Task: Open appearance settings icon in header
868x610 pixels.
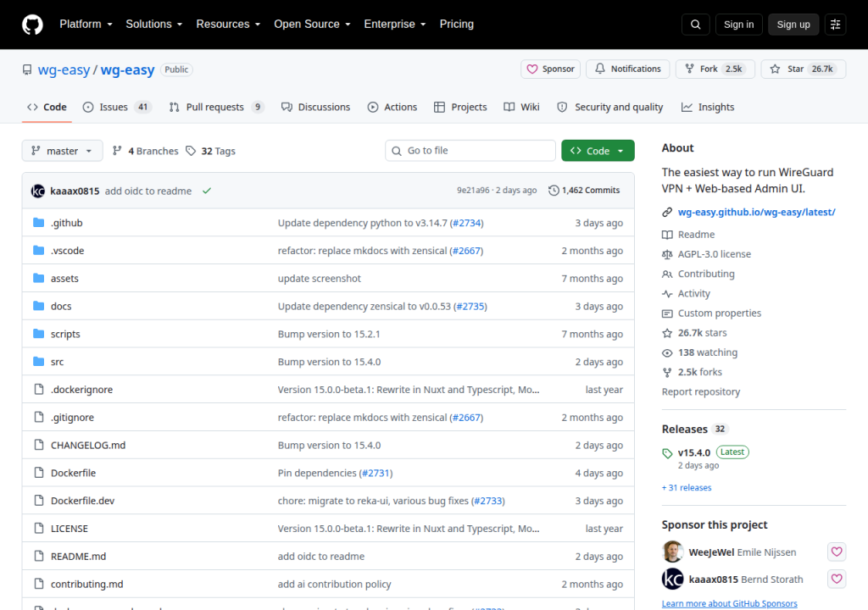Action: click(x=835, y=25)
